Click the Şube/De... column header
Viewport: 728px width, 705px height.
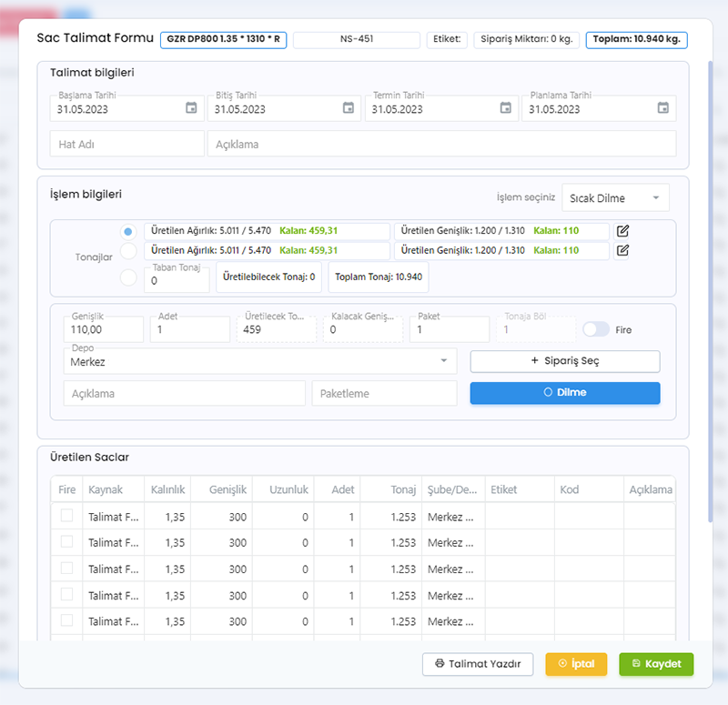tap(453, 489)
